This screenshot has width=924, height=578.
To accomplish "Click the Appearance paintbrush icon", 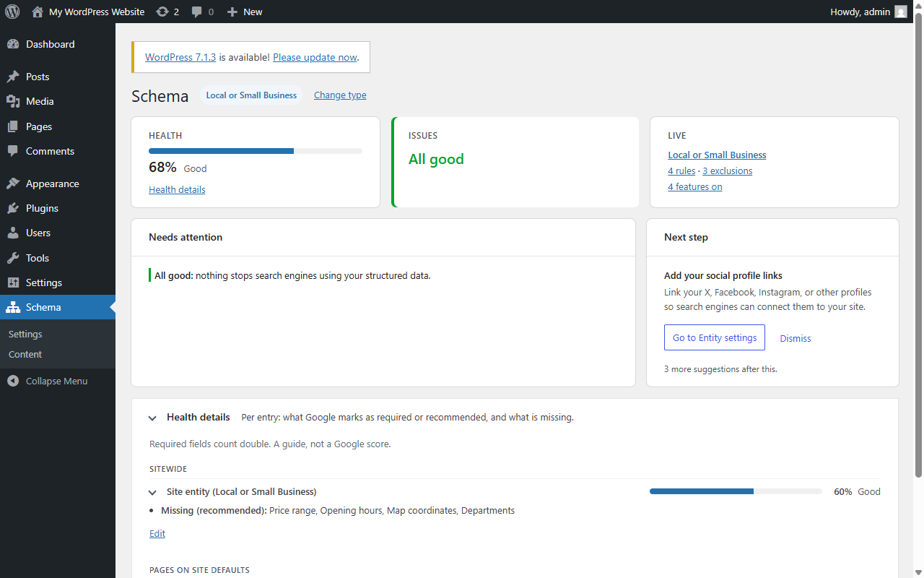I will tap(13, 184).
